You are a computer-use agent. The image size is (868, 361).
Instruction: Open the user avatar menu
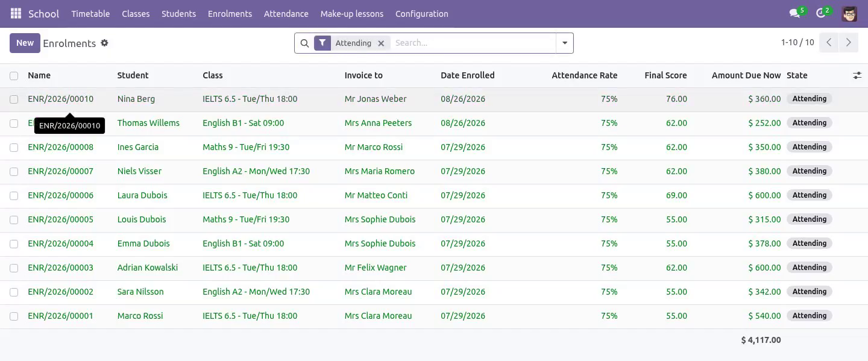click(x=849, y=13)
